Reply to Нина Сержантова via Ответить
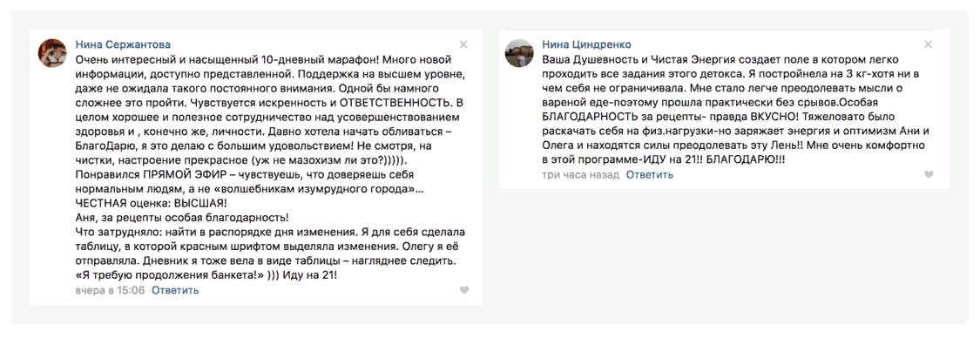Image resolution: width=980 pixels, height=338 pixels. 175,290
